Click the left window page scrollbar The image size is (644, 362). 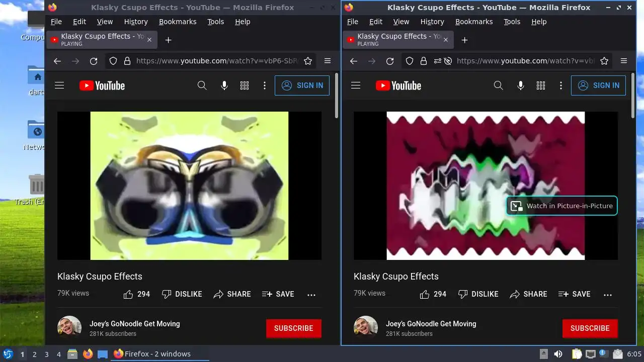(337, 96)
